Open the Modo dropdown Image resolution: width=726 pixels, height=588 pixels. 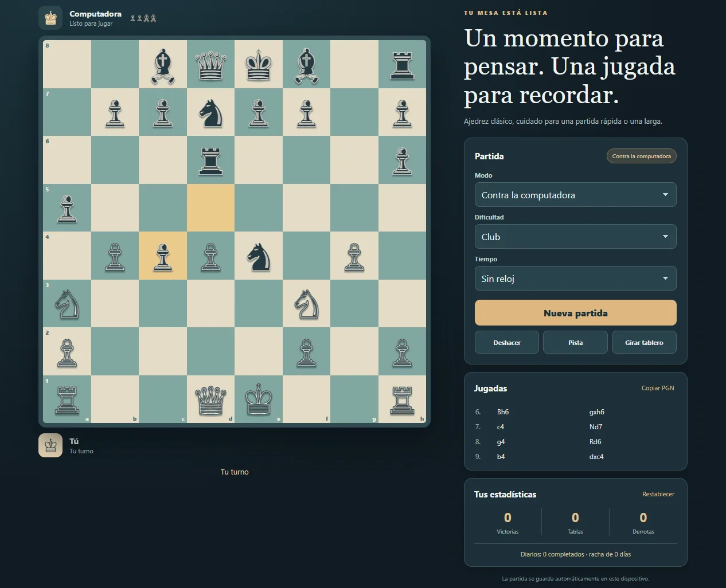tap(575, 195)
